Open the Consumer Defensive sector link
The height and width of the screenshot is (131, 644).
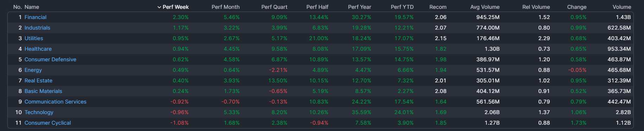coord(50,60)
